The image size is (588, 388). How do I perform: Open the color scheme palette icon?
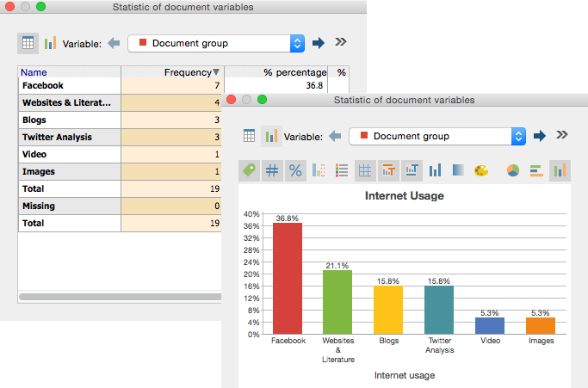point(481,170)
